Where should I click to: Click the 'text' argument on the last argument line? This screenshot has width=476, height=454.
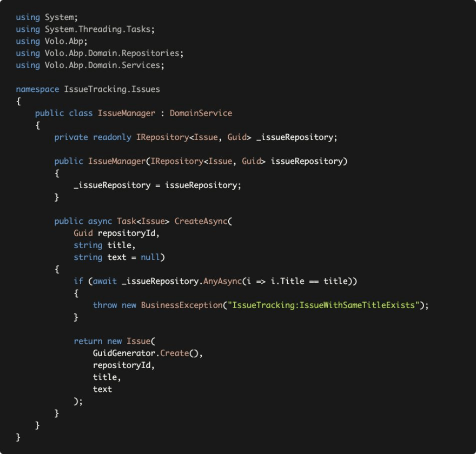(102, 389)
